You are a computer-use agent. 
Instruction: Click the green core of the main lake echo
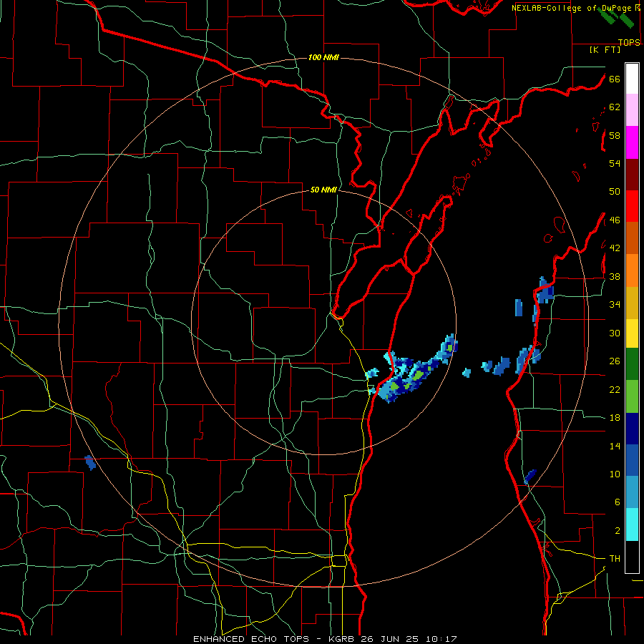pyautogui.click(x=418, y=375)
